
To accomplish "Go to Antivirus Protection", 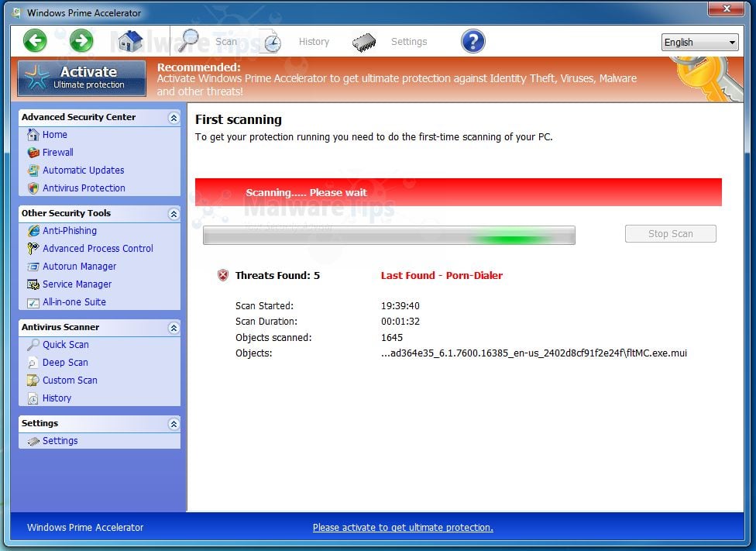I will coord(84,188).
